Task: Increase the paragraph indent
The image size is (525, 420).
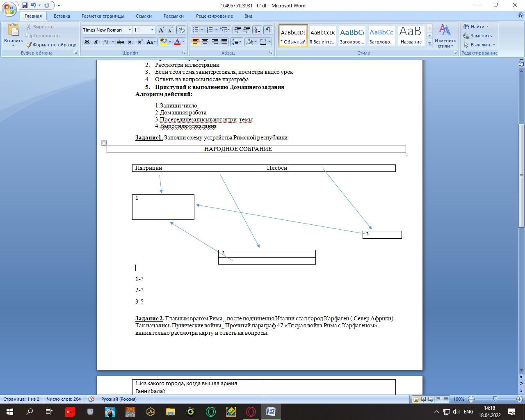Action: coord(247,30)
